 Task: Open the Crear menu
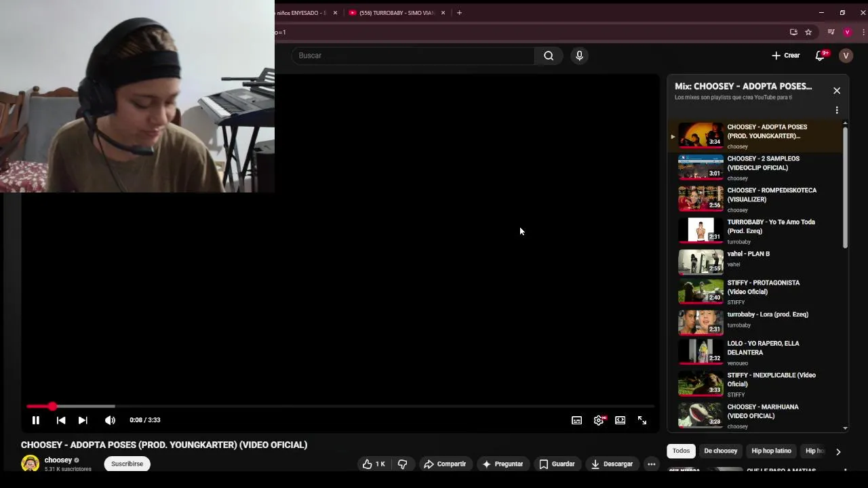pyautogui.click(x=786, y=56)
